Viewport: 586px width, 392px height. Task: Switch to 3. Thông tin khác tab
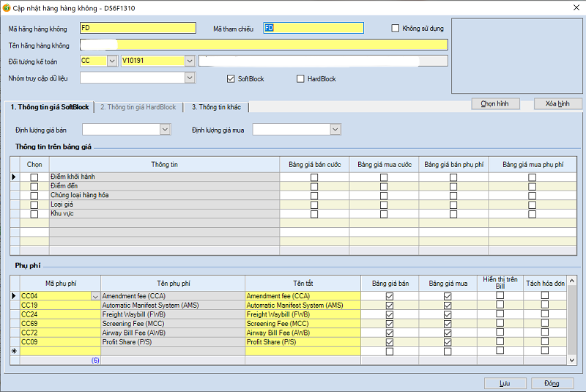coord(216,107)
